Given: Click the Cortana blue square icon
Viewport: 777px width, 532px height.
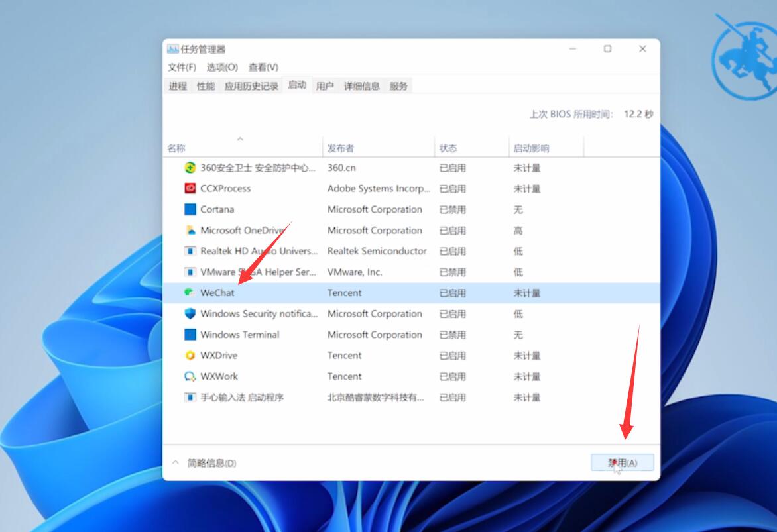Looking at the screenshot, I should [190, 209].
